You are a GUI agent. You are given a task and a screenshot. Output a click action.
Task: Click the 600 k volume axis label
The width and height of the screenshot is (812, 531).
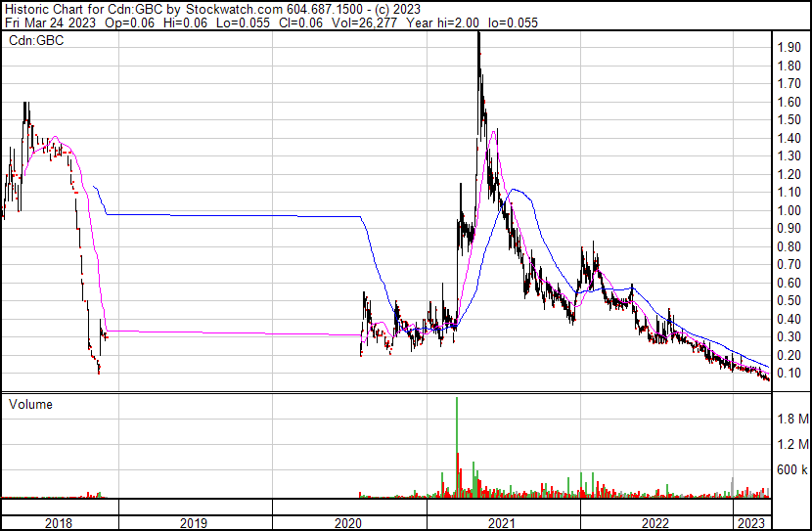coord(791,470)
